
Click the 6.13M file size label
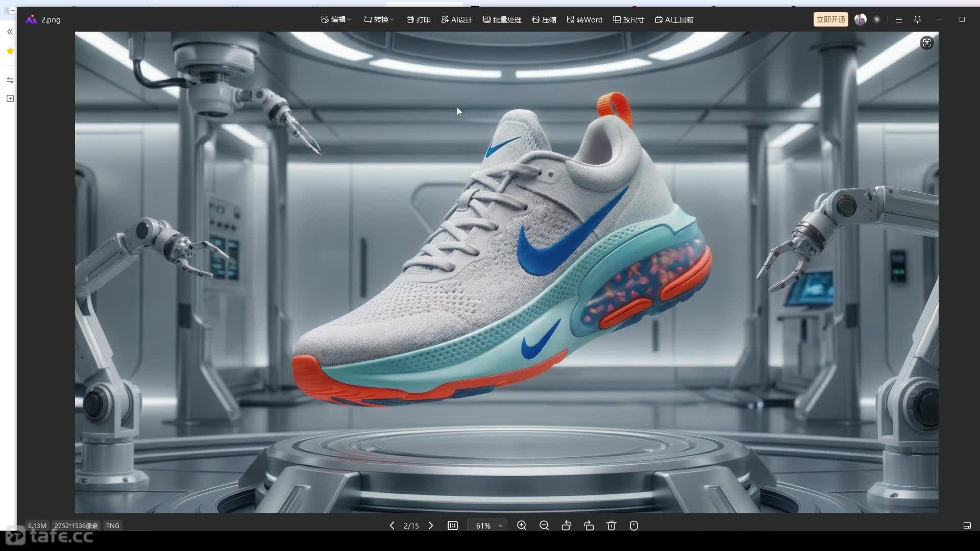click(x=37, y=525)
